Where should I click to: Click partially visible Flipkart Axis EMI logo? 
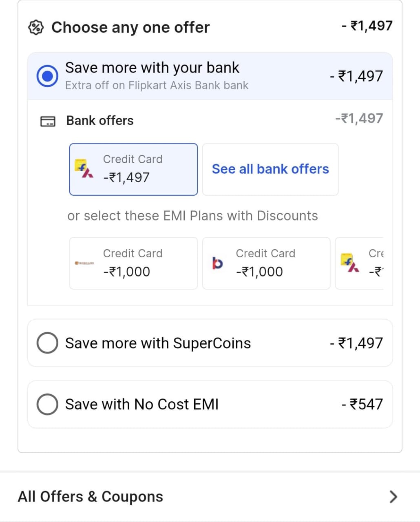(x=350, y=263)
